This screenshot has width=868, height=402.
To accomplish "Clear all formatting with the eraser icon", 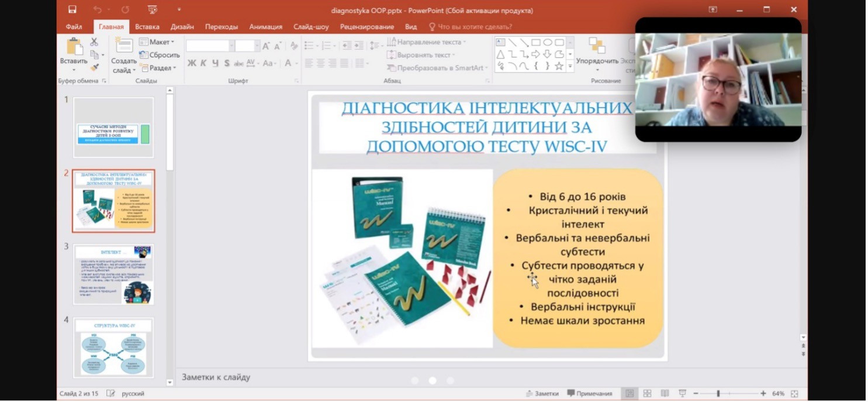I will [x=293, y=46].
